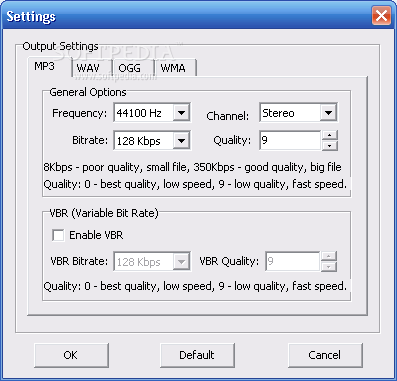Enable the VBR checkbox

click(58, 235)
